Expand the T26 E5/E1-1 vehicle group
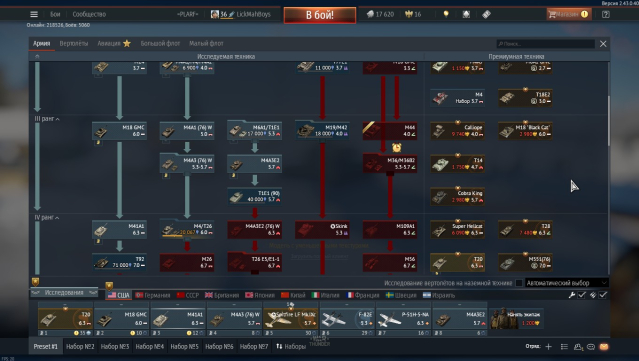Image resolution: width=639 pixels, height=361 pixels. coord(254,262)
